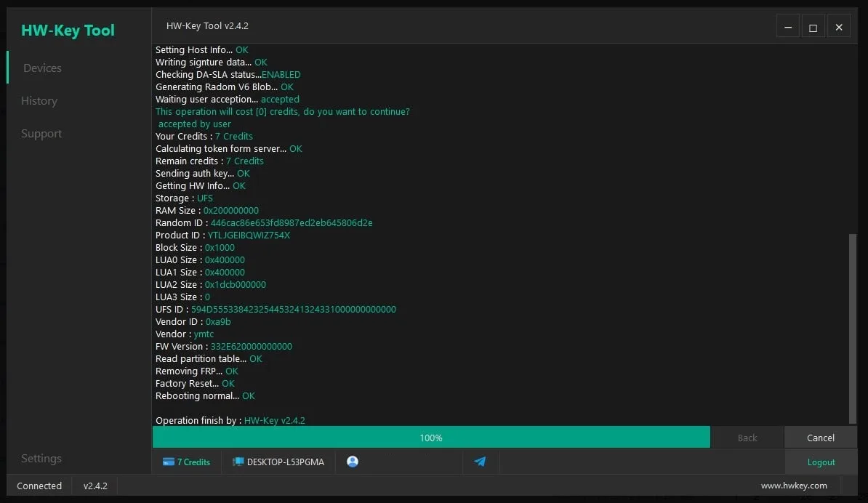This screenshot has width=868, height=503.
Task: Click 'Remain credits : 7 Credits' log line
Action: (209, 161)
